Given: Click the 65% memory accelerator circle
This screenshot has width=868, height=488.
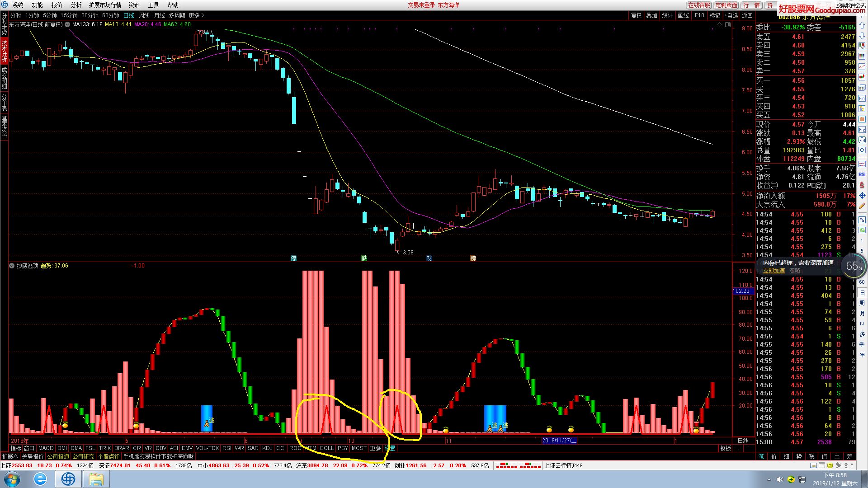Looking at the screenshot, I should [854, 266].
